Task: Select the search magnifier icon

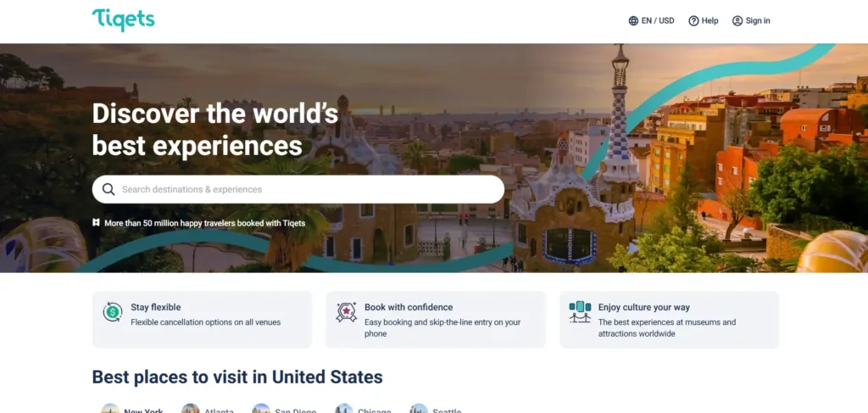Action: coord(108,189)
